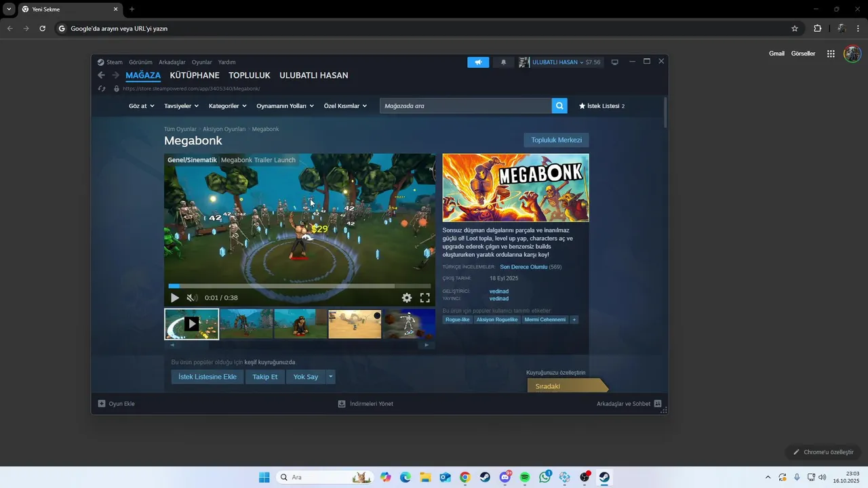The image size is (868, 488).
Task: Open the Steam announcements megaphone button
Action: (478, 62)
